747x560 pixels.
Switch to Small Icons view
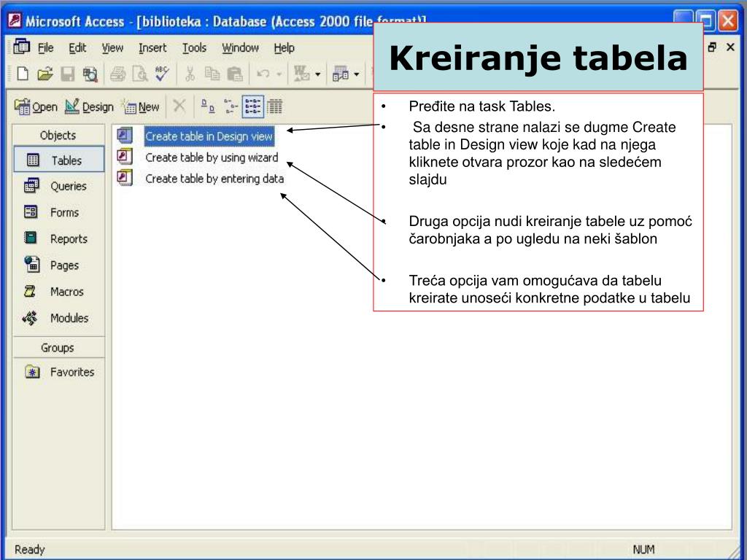(231, 106)
